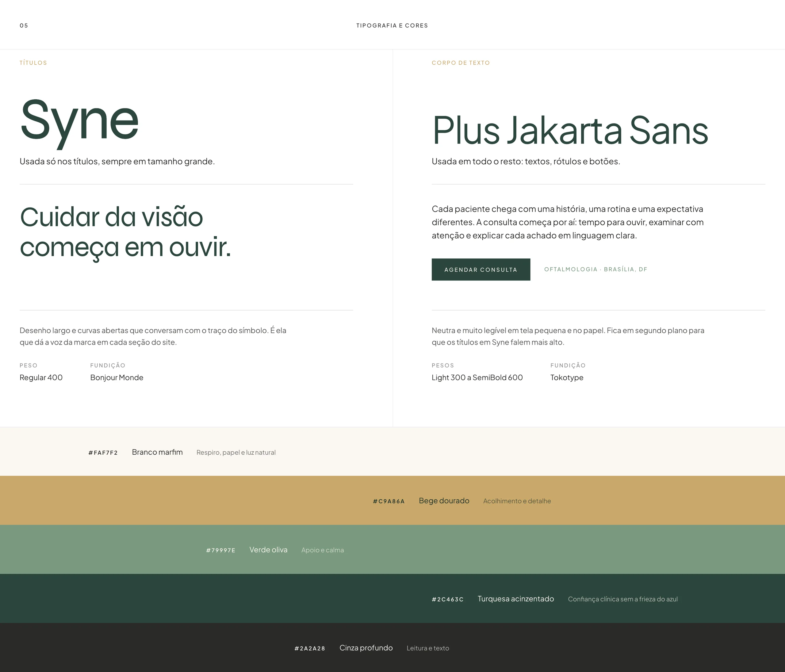Click the PESOS label above Light 300

(x=442, y=365)
